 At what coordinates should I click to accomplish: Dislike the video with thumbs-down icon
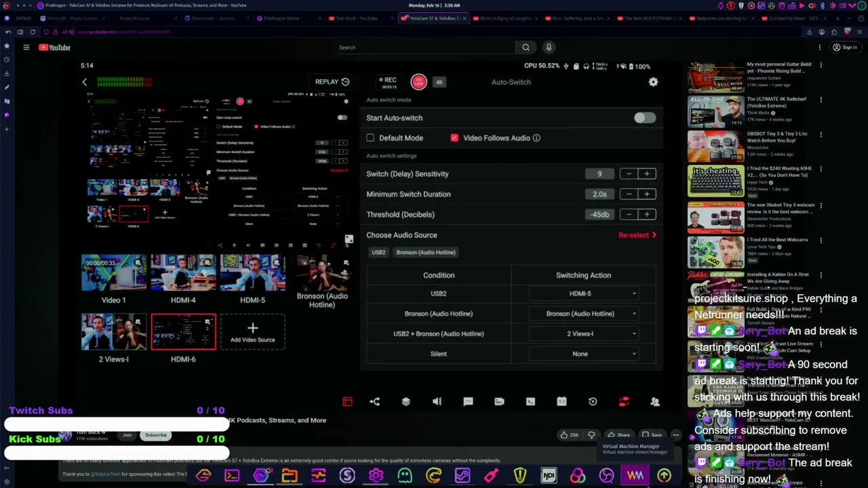pyautogui.click(x=591, y=435)
